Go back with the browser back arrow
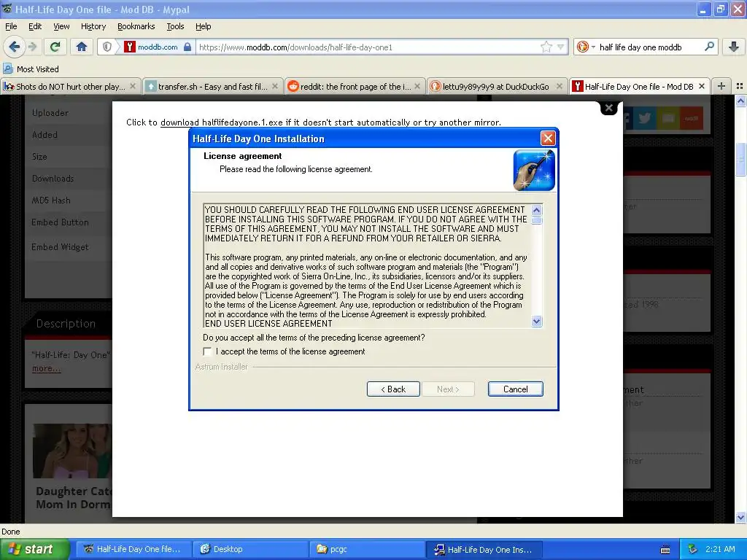 tap(14, 47)
